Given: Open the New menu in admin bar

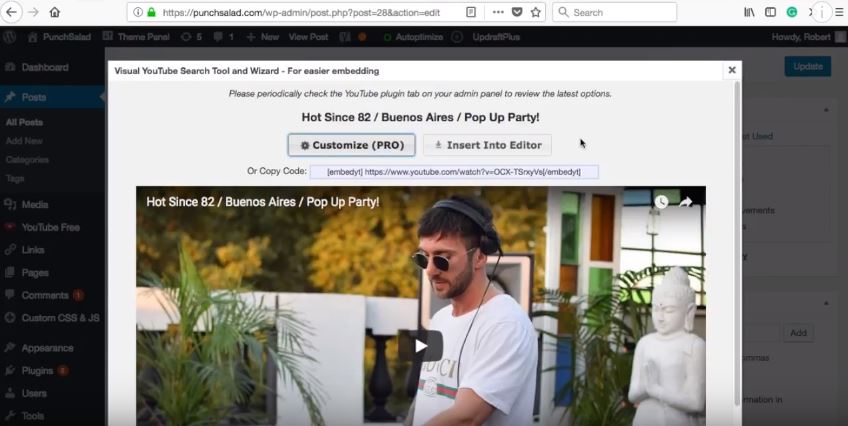Looking at the screenshot, I should 263,37.
